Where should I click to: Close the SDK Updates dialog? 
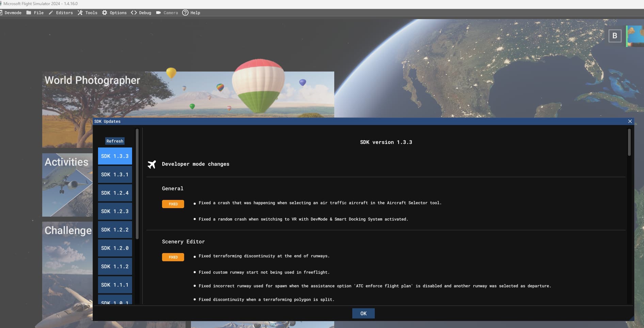tap(630, 121)
